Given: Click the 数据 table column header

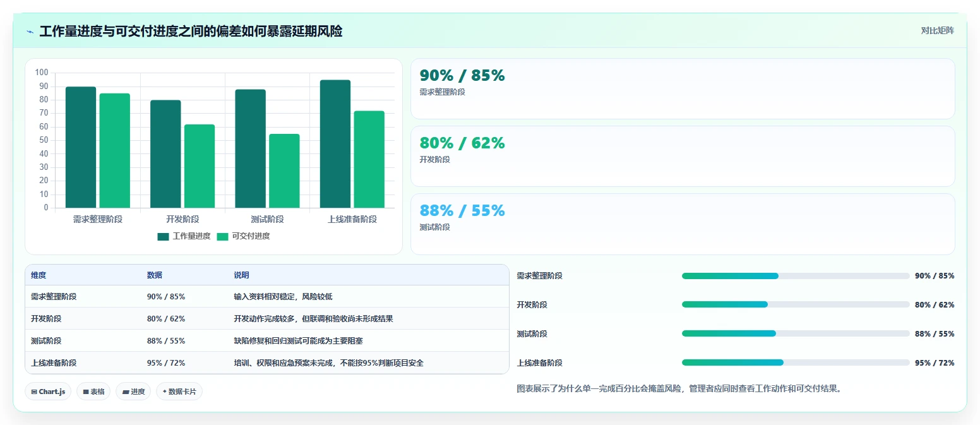Looking at the screenshot, I should pos(155,275).
